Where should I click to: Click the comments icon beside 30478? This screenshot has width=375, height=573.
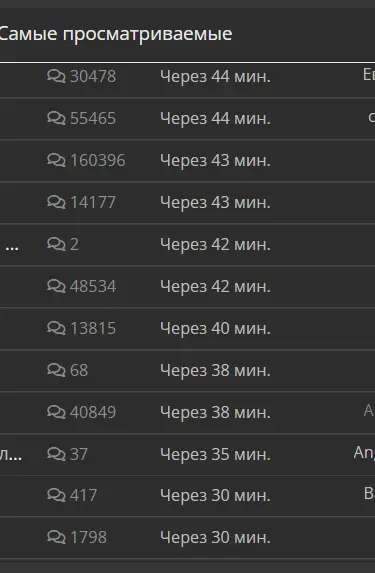point(56,76)
